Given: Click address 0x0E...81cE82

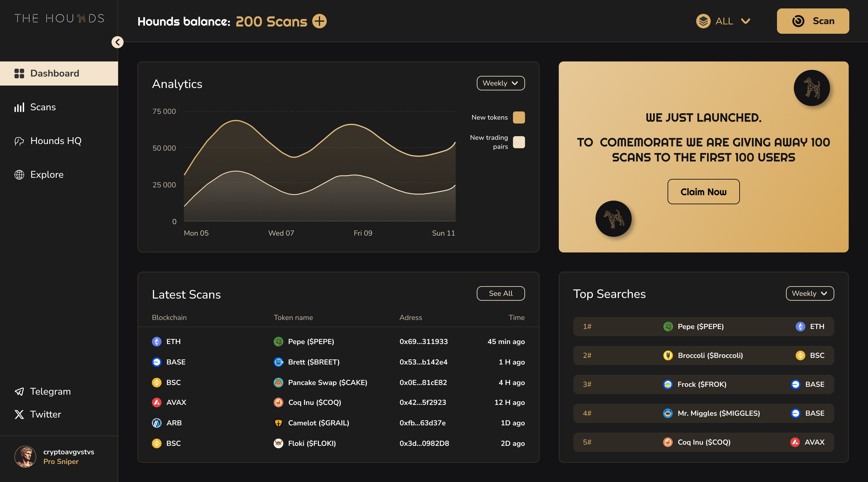Looking at the screenshot, I should click(423, 383).
